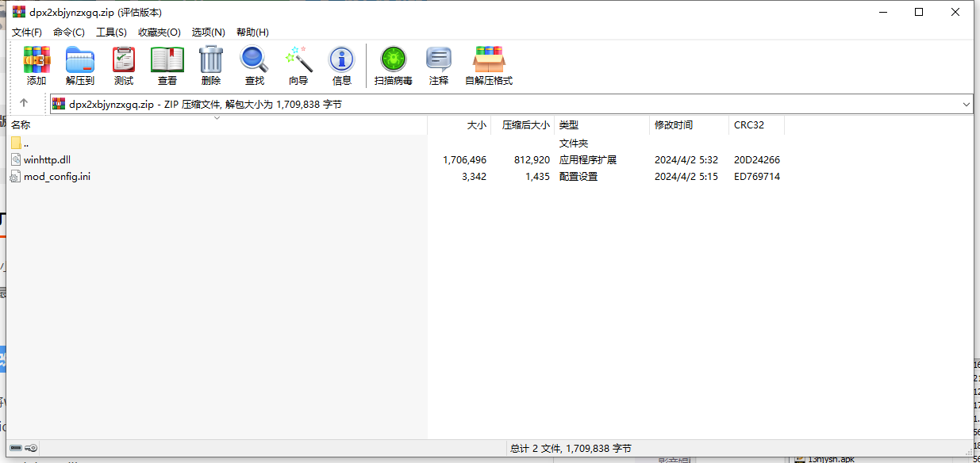980x463 pixels.
Task: Click the 应用程序扩展 type cell
Action: 588,159
